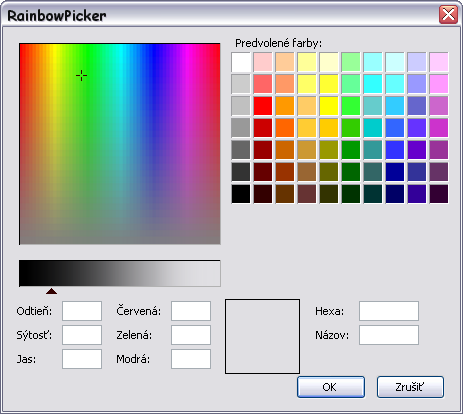The image size is (463, 414).
Task: Confirm the color with the OK button
Action: tap(331, 387)
